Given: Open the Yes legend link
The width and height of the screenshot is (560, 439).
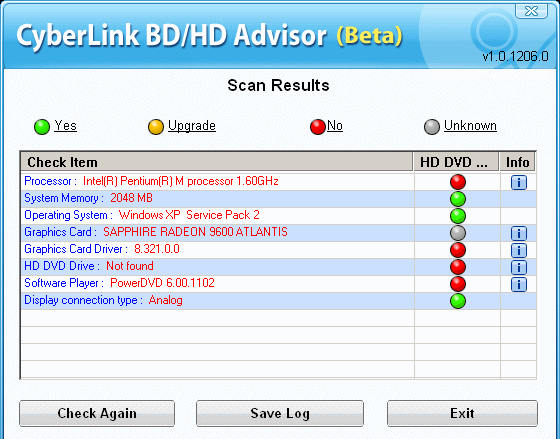Looking at the screenshot, I should [x=65, y=126].
